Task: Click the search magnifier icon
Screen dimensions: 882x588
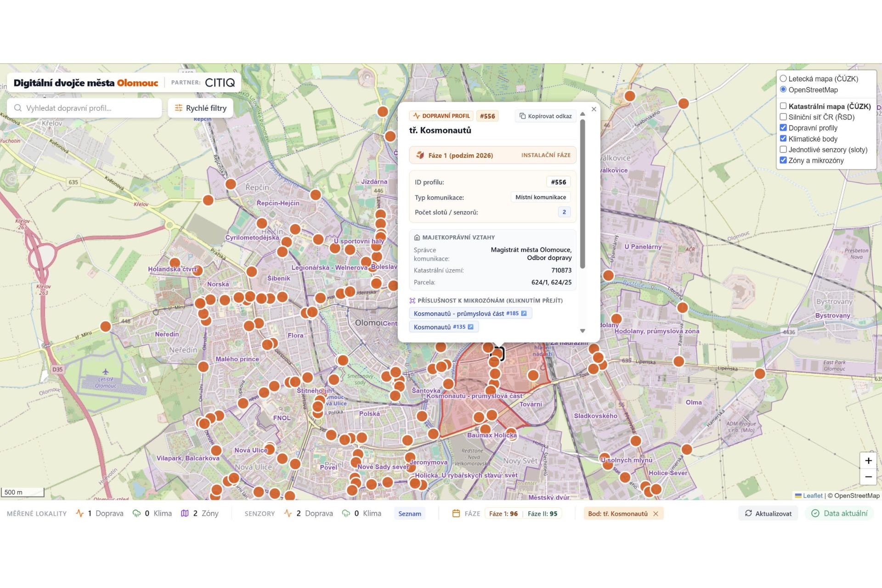Action: click(18, 108)
